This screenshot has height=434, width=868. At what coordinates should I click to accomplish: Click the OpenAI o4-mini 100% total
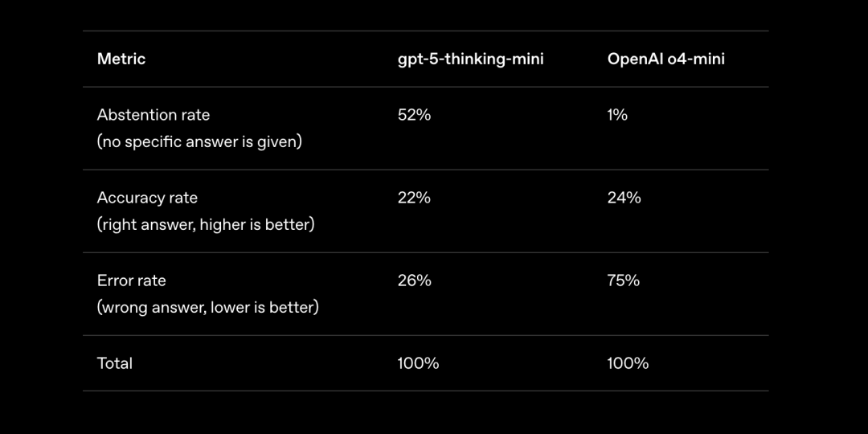click(x=628, y=364)
